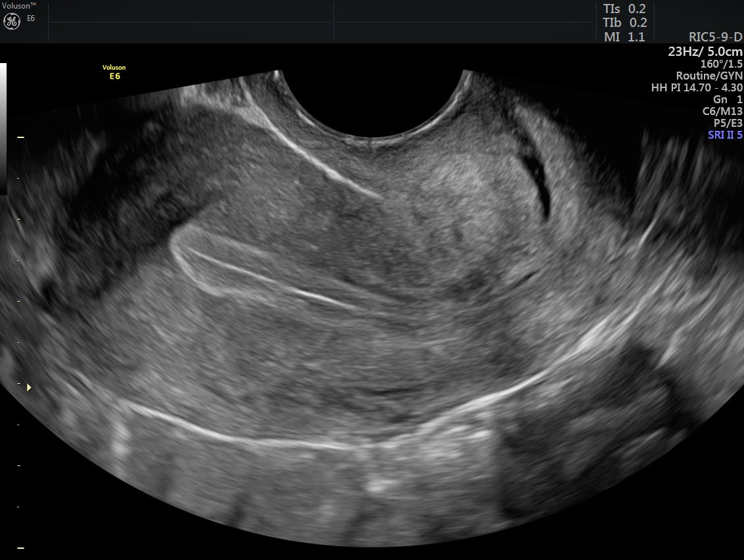Image resolution: width=744 pixels, height=560 pixels.
Task: Select the Voluson™ title text in the header
Action: coord(20,5)
